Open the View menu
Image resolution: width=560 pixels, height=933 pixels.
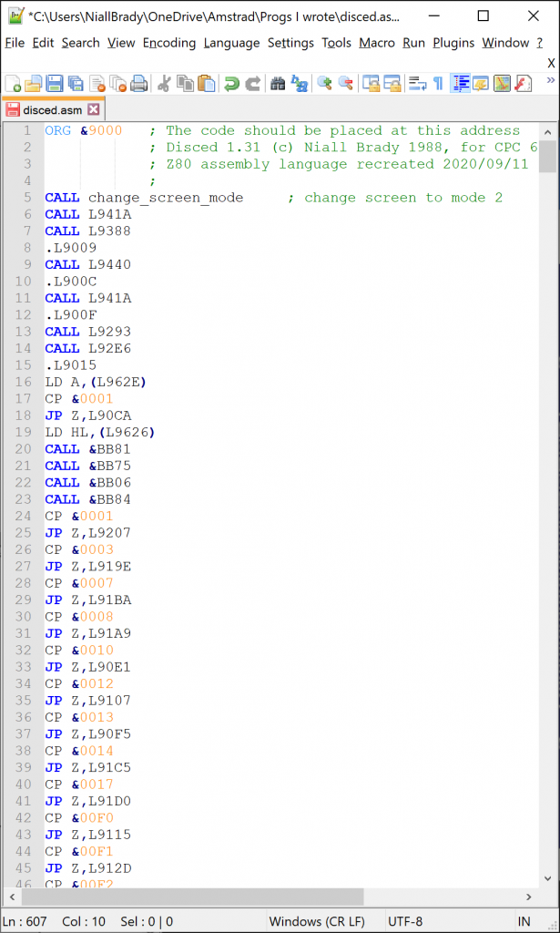coord(121,43)
